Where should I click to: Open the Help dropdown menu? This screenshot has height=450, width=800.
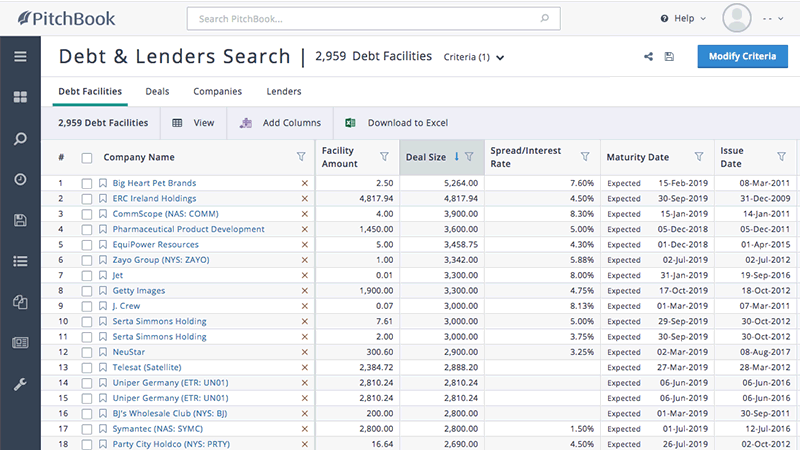(683, 18)
